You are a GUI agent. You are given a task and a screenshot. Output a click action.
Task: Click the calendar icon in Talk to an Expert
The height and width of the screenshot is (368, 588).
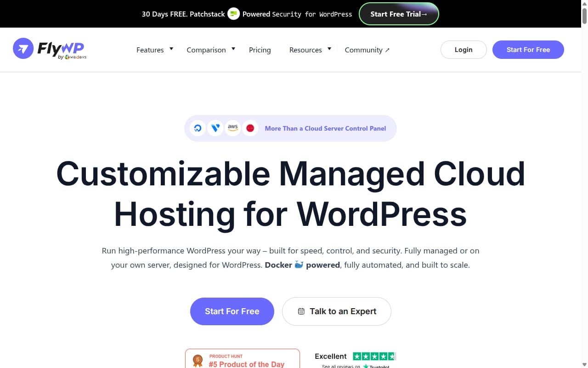301,311
